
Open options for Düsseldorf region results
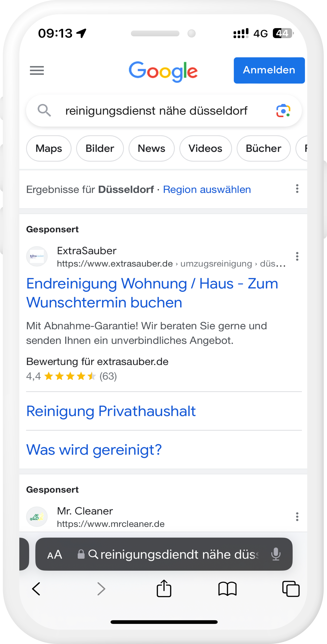coord(297,189)
